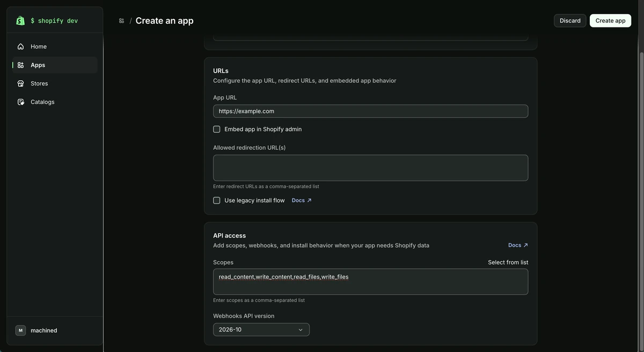Click the Create app button

coord(610,20)
